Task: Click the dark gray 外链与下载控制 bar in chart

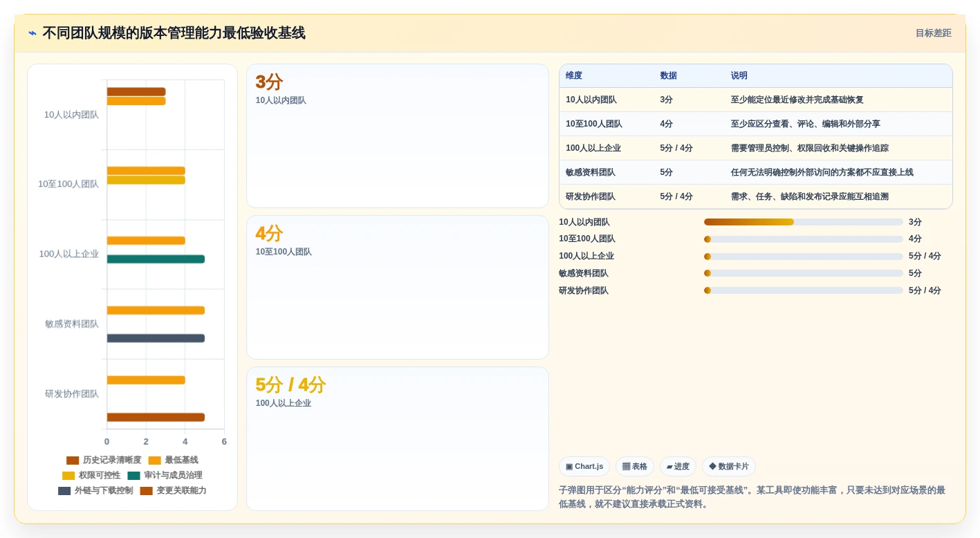Action: (x=156, y=338)
